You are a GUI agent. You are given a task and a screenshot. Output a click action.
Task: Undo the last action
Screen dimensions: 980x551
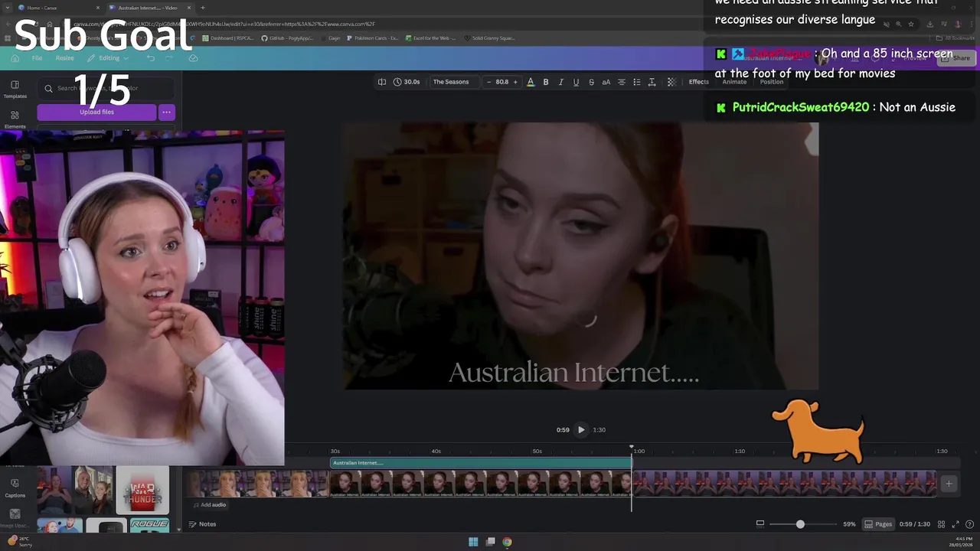pos(151,58)
